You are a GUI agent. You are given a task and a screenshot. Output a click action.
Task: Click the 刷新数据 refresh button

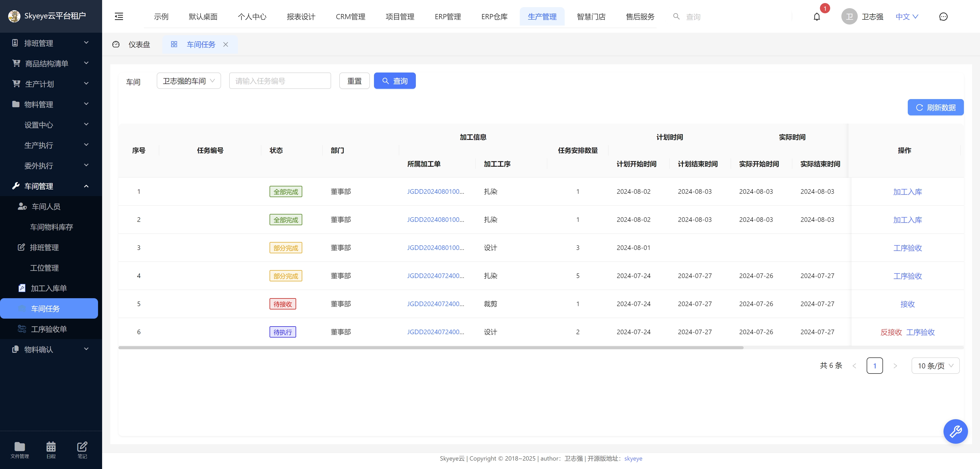click(x=936, y=107)
